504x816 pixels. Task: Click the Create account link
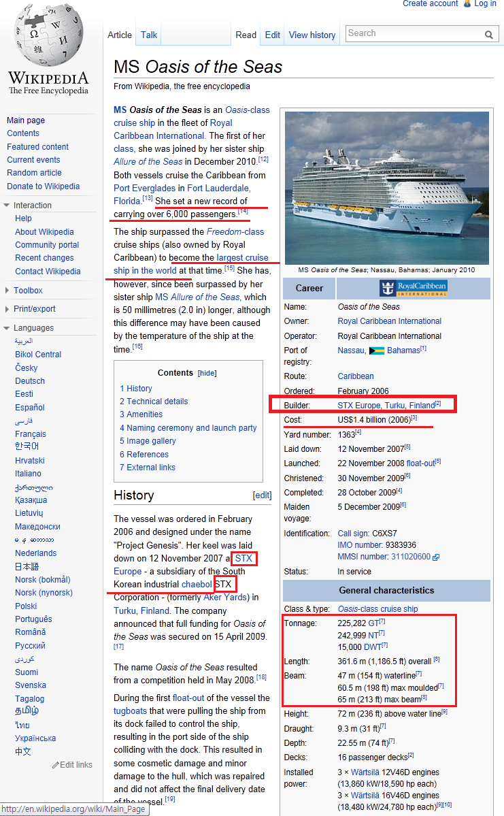(430, 3)
